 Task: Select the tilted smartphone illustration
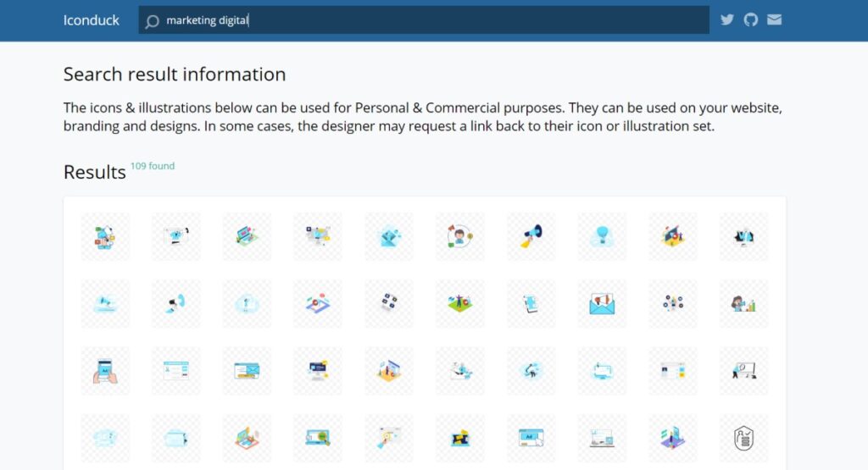[531, 303]
